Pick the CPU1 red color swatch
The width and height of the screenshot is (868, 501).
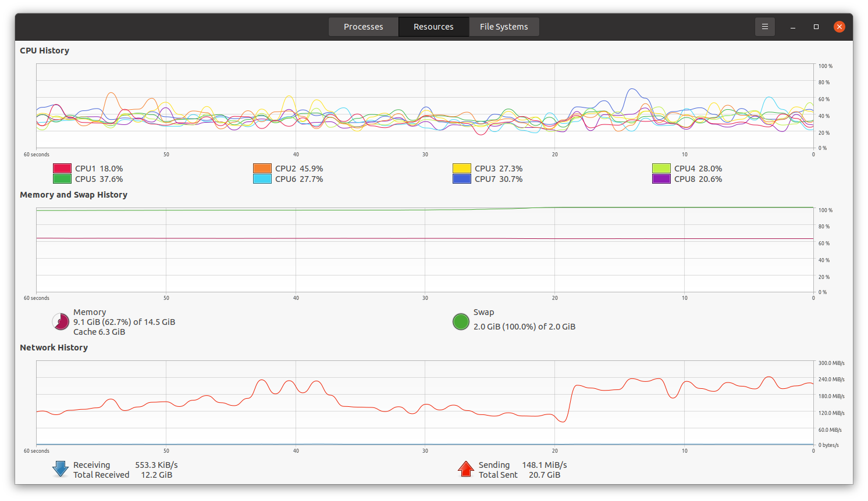point(62,169)
